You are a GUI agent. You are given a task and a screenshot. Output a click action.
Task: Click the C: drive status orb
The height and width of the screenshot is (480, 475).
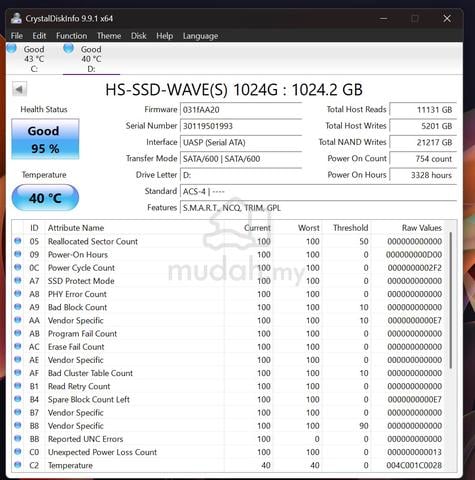(12, 49)
